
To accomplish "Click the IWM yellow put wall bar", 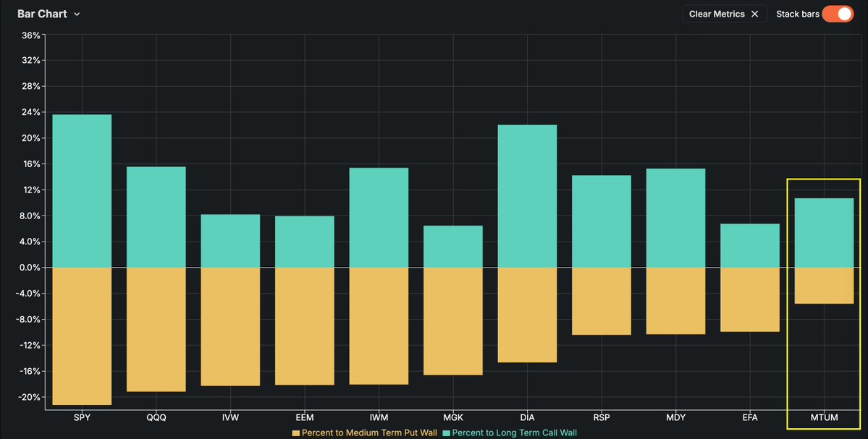I will click(379, 325).
